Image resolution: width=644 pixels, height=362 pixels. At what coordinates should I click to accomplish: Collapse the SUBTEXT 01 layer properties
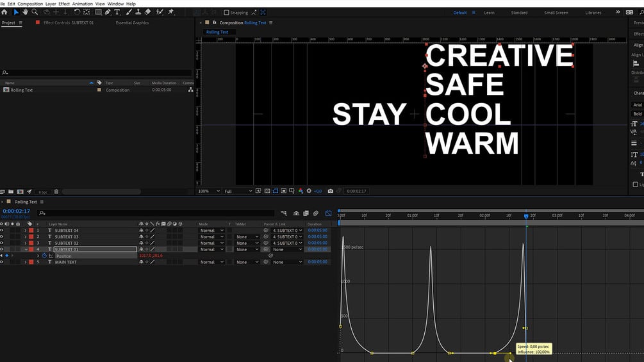[x=26, y=249]
